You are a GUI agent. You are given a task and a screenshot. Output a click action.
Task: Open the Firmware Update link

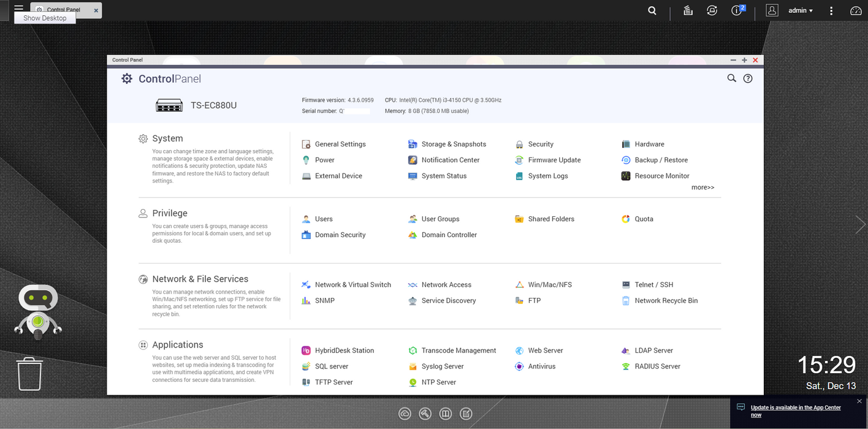tap(554, 160)
